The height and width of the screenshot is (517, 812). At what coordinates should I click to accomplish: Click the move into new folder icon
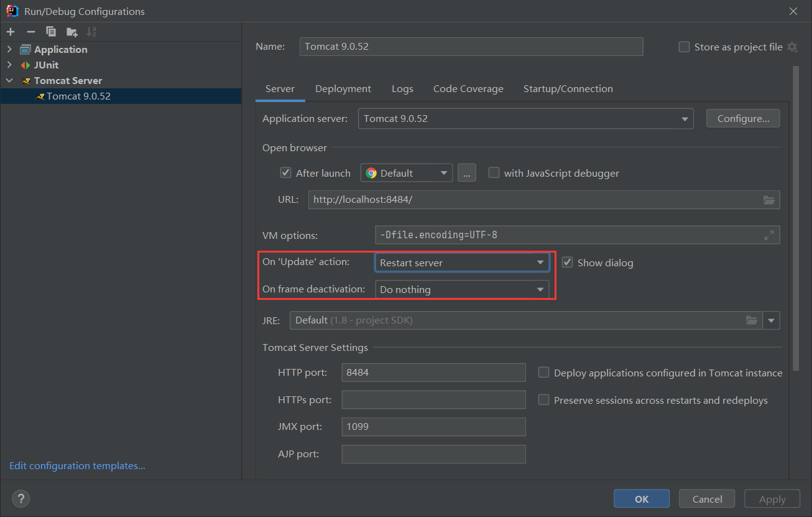(72, 32)
